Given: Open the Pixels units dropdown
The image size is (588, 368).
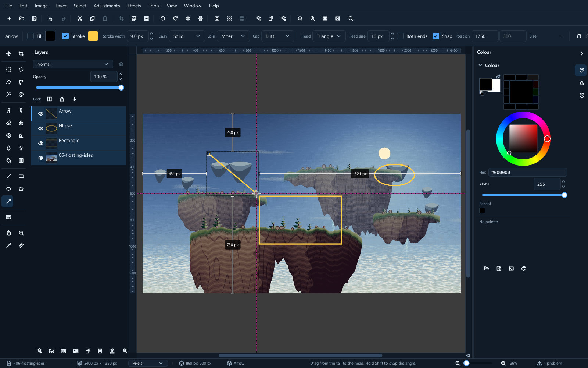Looking at the screenshot, I should [148, 363].
